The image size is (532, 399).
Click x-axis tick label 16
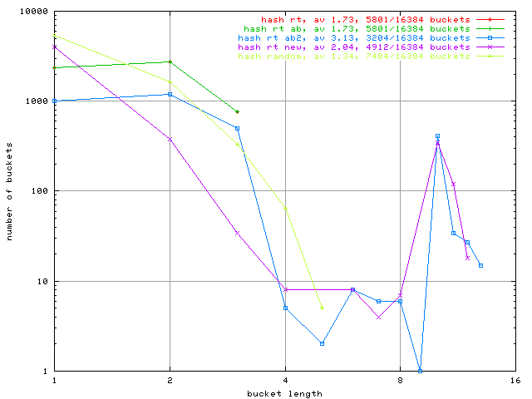pyautogui.click(x=515, y=381)
